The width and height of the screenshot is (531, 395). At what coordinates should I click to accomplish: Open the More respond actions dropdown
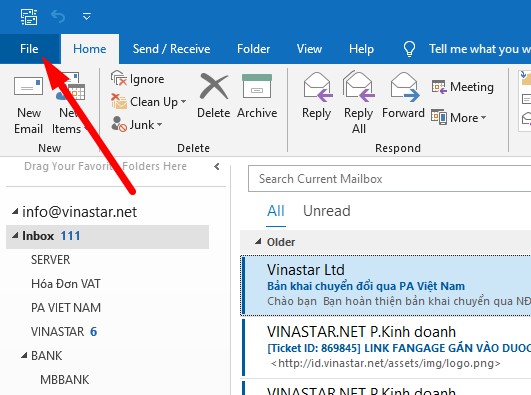[459, 118]
